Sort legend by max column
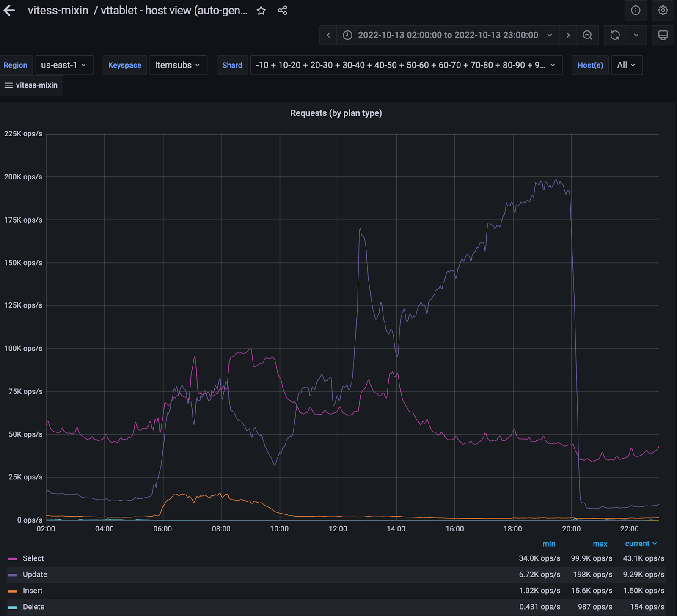The image size is (677, 616). 600,544
